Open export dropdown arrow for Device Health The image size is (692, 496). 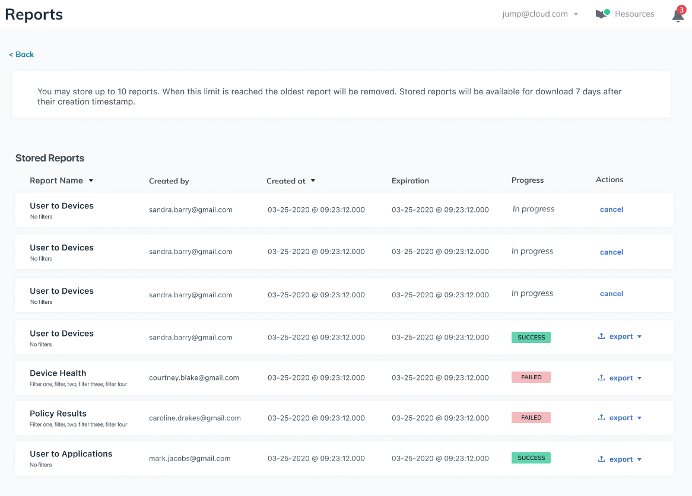tap(639, 378)
